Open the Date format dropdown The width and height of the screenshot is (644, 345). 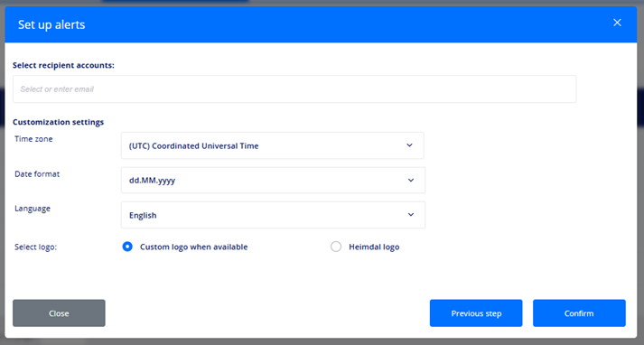(273, 181)
